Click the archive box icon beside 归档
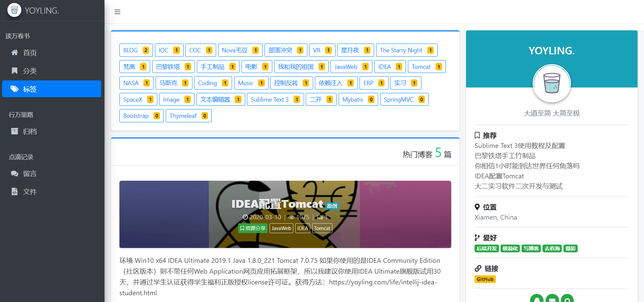This screenshot has width=644, height=302. tap(15, 131)
